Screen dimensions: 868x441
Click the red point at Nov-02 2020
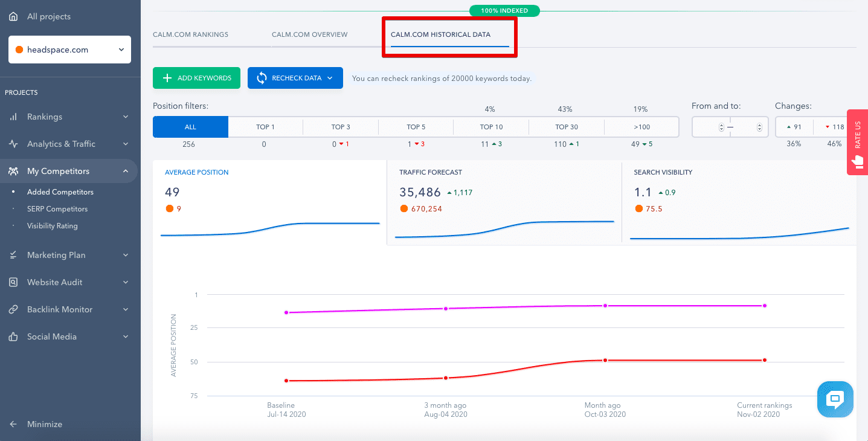pyautogui.click(x=765, y=360)
